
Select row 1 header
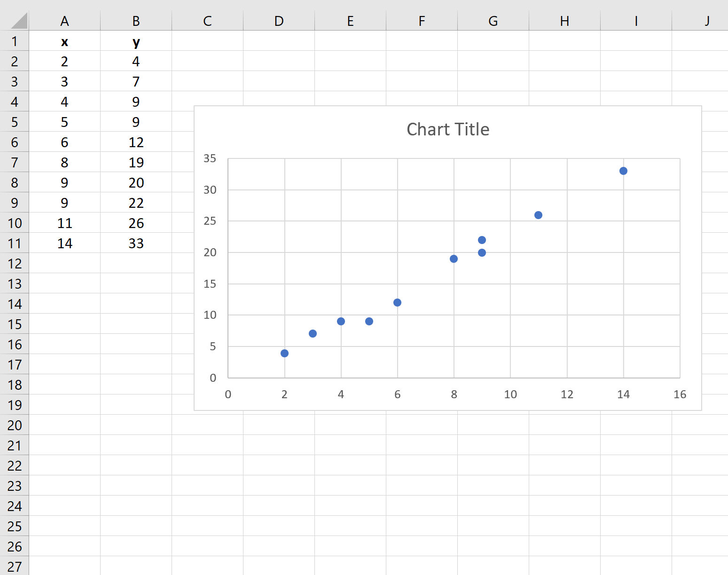click(x=15, y=41)
